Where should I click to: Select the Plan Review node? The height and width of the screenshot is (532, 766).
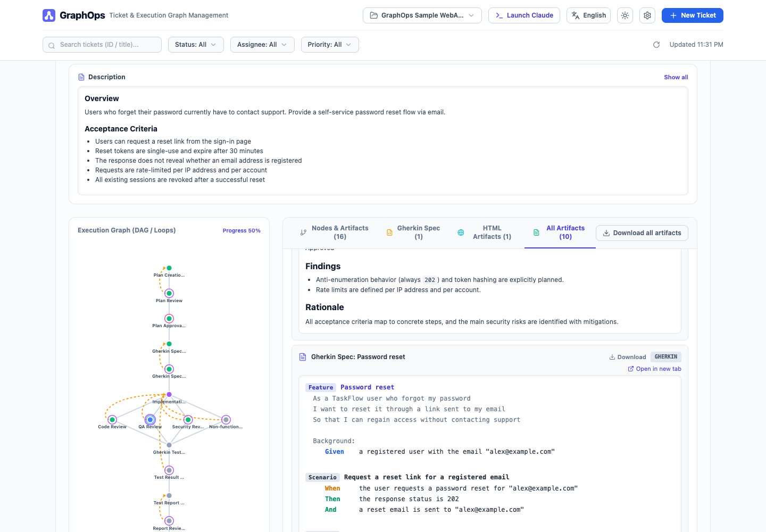[169, 293]
